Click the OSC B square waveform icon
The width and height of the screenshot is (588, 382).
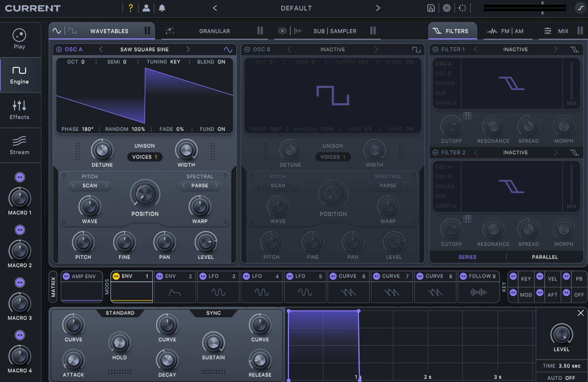(416, 50)
